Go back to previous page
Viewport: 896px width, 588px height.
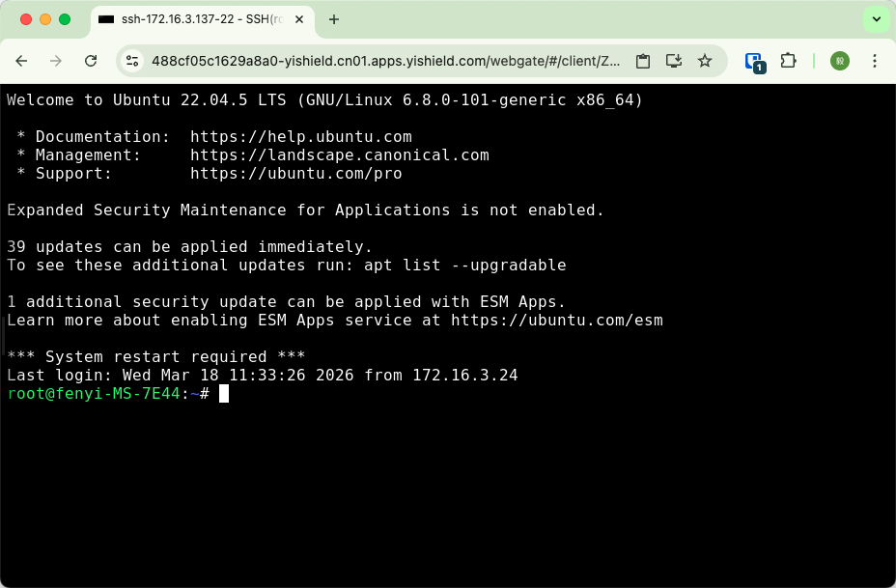click(x=21, y=61)
